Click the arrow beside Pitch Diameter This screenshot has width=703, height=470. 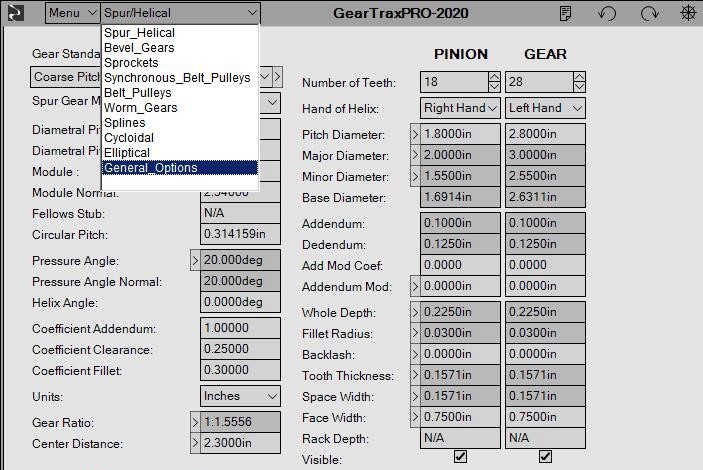415,134
